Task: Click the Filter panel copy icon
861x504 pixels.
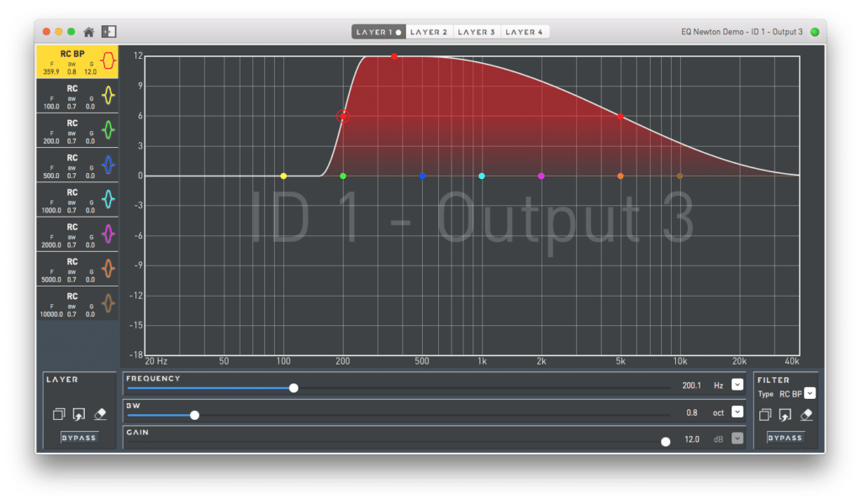Action: point(765,414)
